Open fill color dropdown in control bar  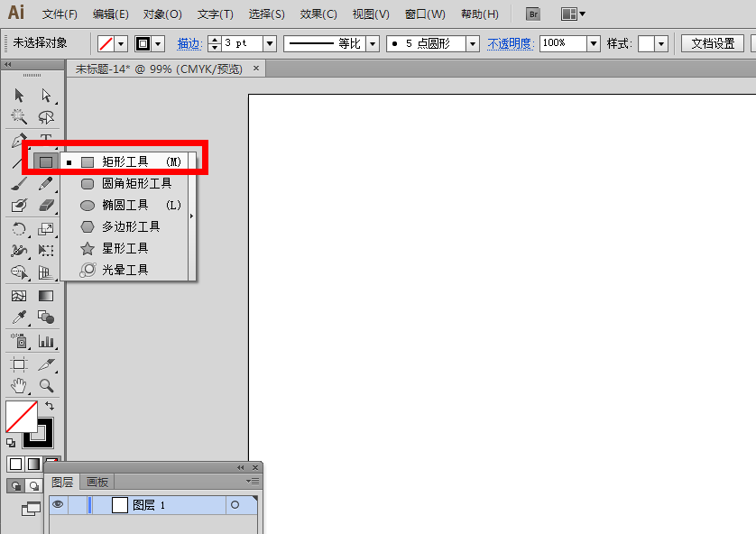click(121, 44)
